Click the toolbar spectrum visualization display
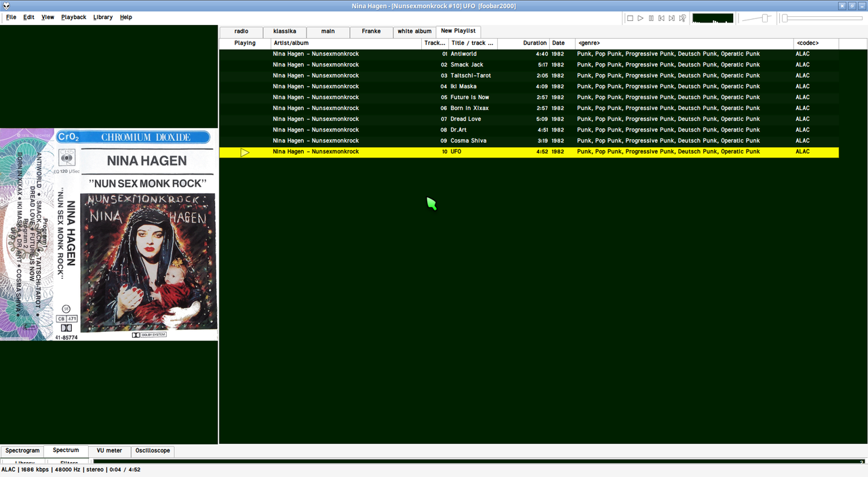This screenshot has height=477, width=868. 713,18
